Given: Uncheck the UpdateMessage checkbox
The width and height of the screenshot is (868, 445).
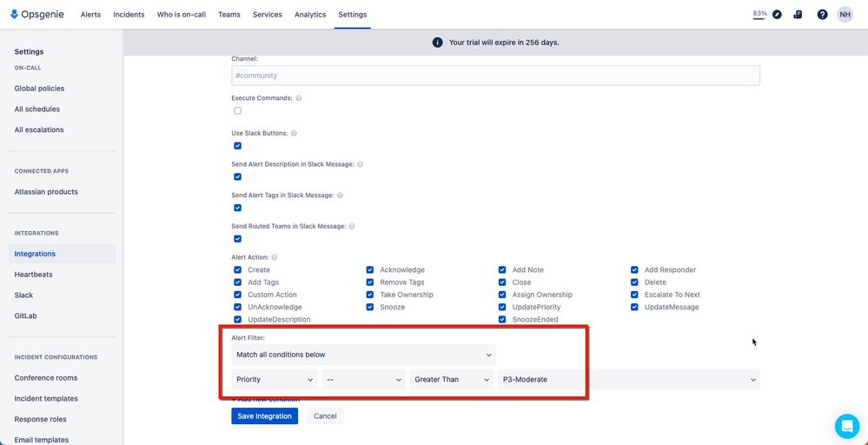Looking at the screenshot, I should pyautogui.click(x=634, y=307).
